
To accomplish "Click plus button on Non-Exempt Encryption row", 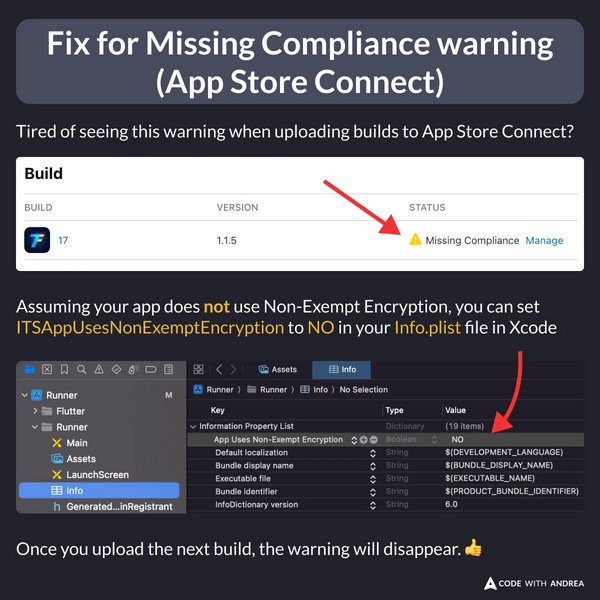I will tap(364, 440).
